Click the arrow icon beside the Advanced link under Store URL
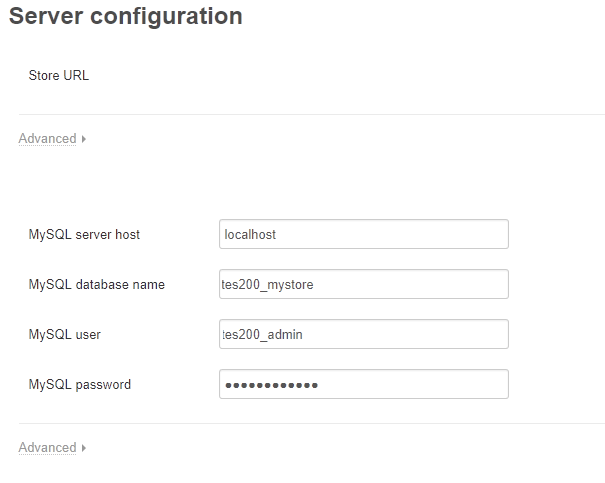Image resolution: width=605 pixels, height=483 pixels. point(84,139)
